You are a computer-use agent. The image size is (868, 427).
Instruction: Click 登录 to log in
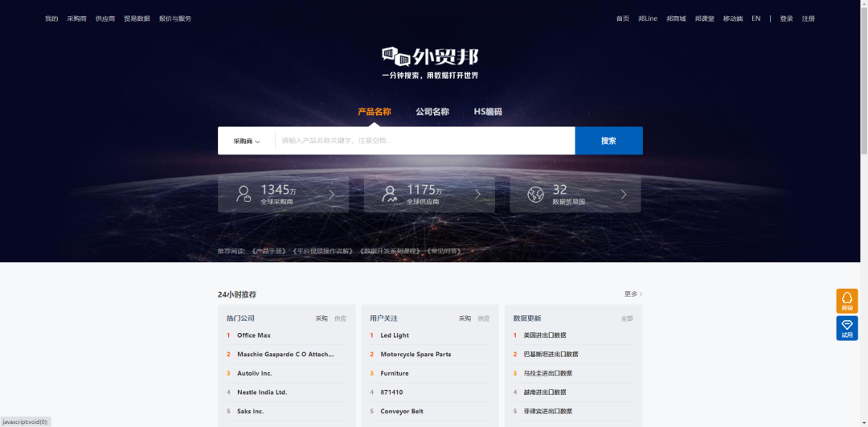click(787, 18)
